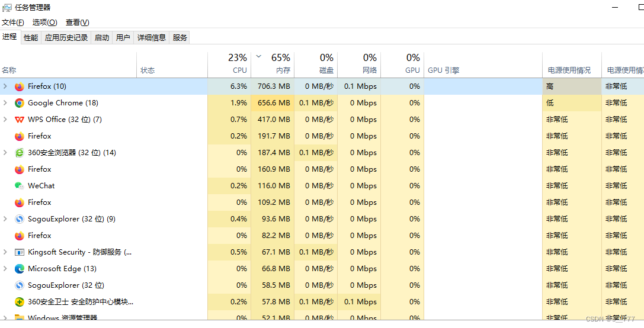This screenshot has width=644, height=328.
Task: Select the Microsoft Edge (13) name text
Action: pos(62,269)
